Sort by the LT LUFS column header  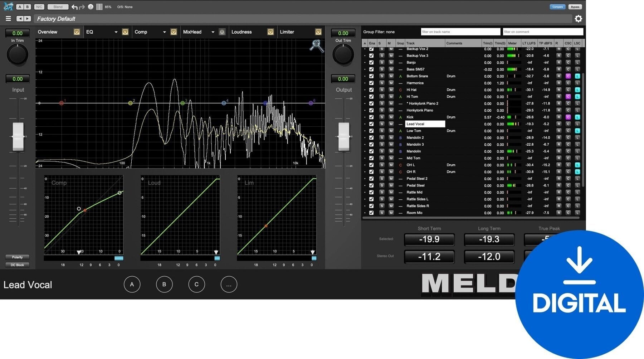pos(529,43)
